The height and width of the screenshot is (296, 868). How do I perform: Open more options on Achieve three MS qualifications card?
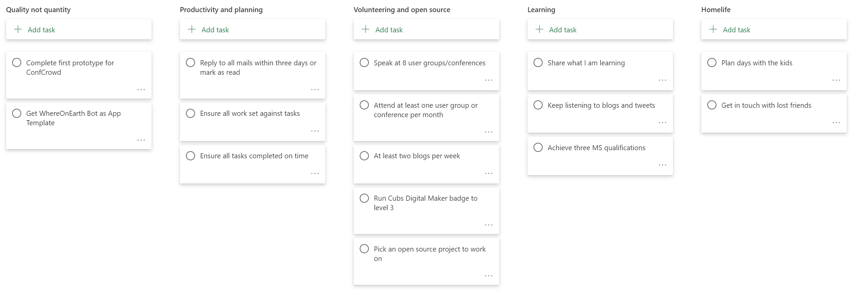click(x=662, y=165)
